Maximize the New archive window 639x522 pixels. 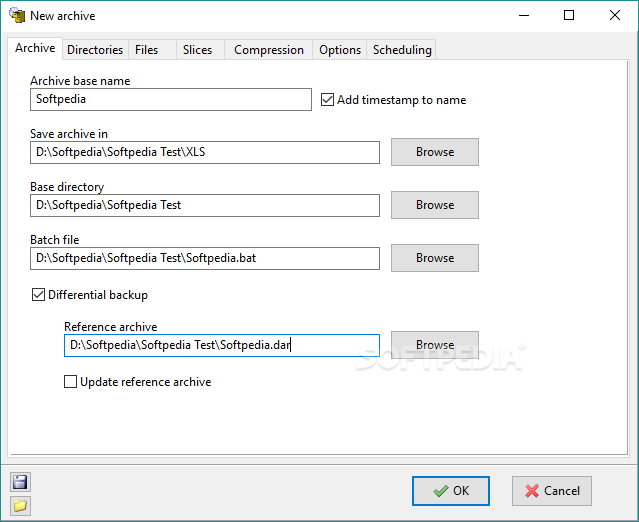tap(569, 15)
